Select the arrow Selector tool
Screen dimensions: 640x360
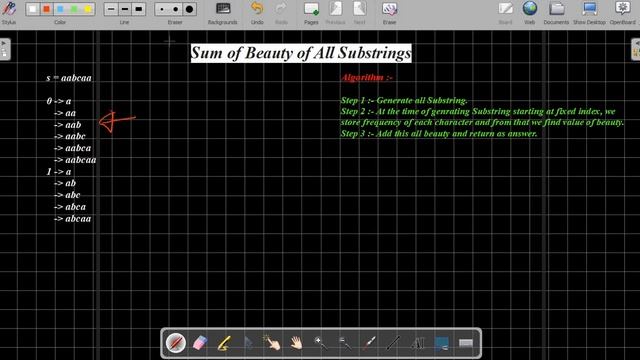point(248,343)
